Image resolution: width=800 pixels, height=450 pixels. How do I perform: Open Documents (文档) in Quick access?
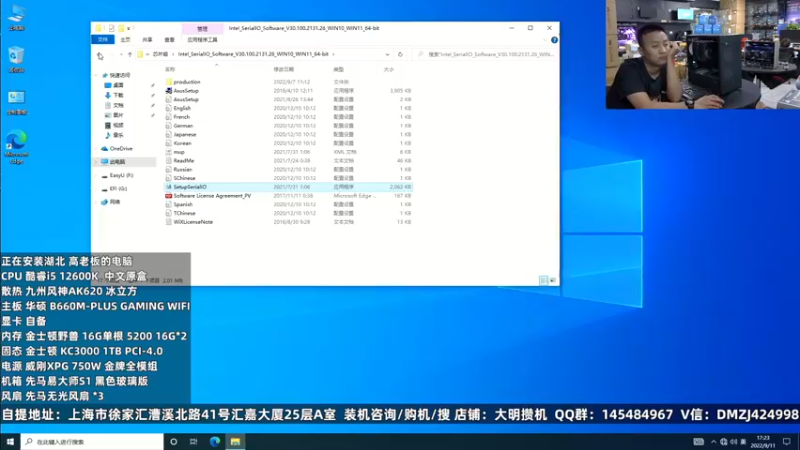pos(118,106)
